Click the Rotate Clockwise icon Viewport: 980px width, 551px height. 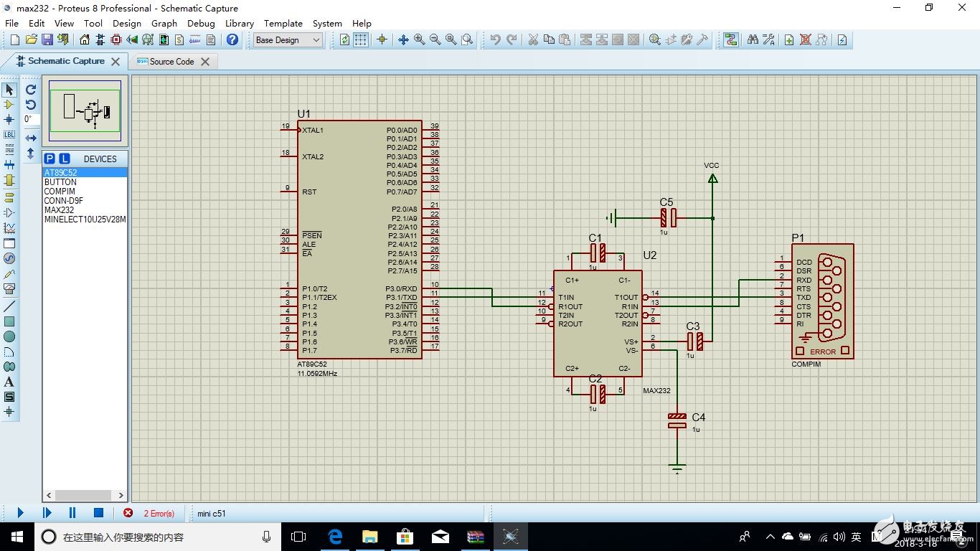(x=31, y=90)
